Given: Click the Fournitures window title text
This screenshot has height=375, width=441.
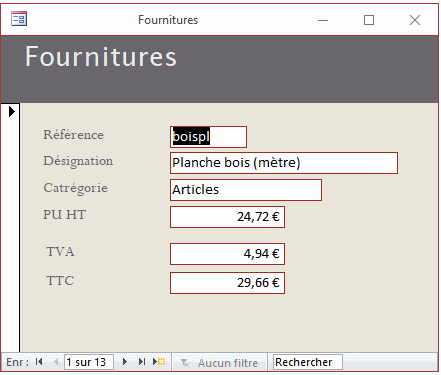Looking at the screenshot, I should click(x=168, y=20).
